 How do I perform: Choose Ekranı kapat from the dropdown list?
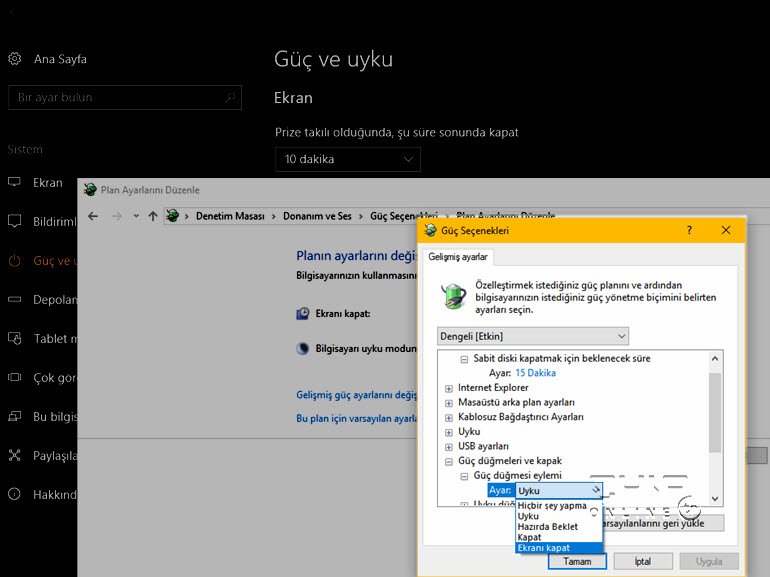(x=559, y=548)
